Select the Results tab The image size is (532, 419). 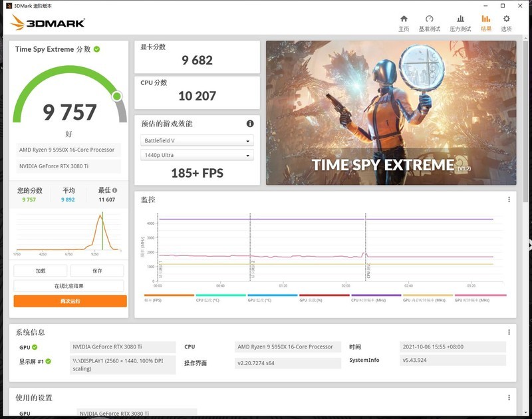(x=485, y=20)
